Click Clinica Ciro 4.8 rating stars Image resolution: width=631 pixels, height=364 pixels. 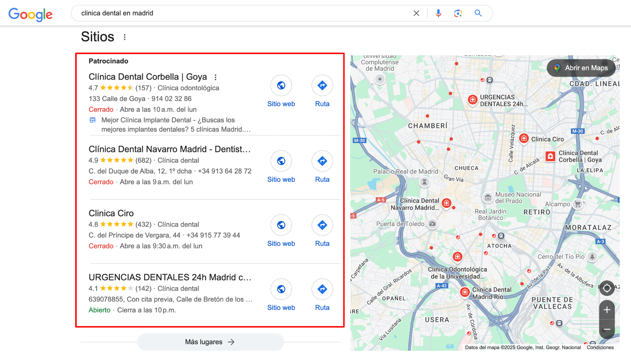click(x=117, y=224)
